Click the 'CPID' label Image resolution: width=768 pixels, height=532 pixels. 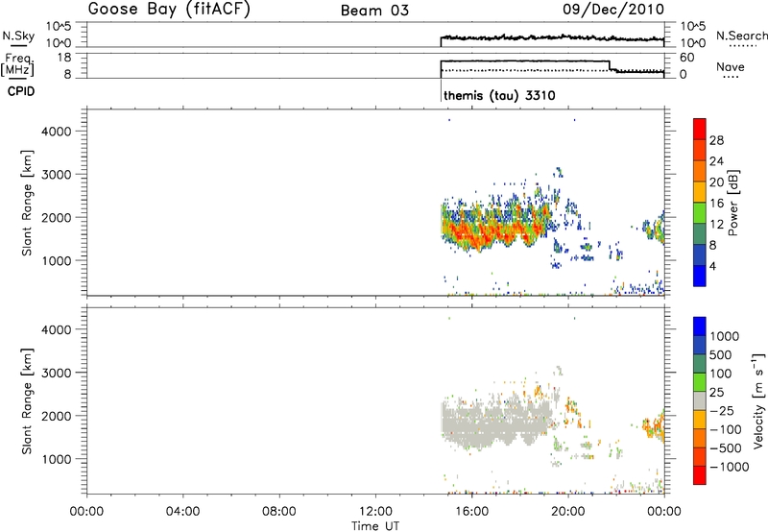tap(21, 91)
